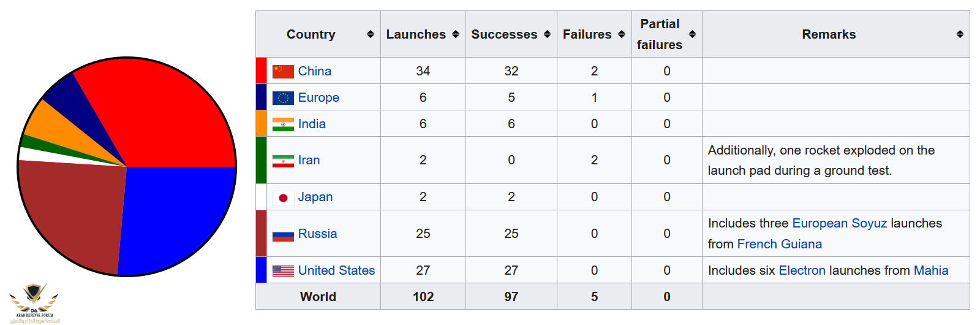980x325 pixels.
Task: Open the Mahia link
Action: point(930,270)
